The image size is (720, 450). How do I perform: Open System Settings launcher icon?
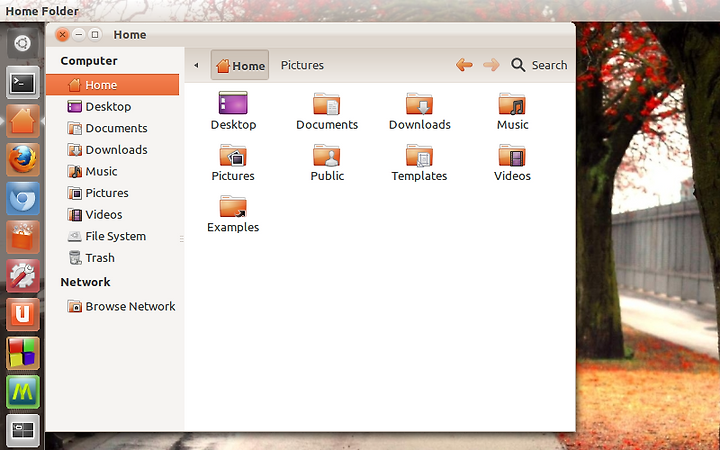[x=22, y=276]
